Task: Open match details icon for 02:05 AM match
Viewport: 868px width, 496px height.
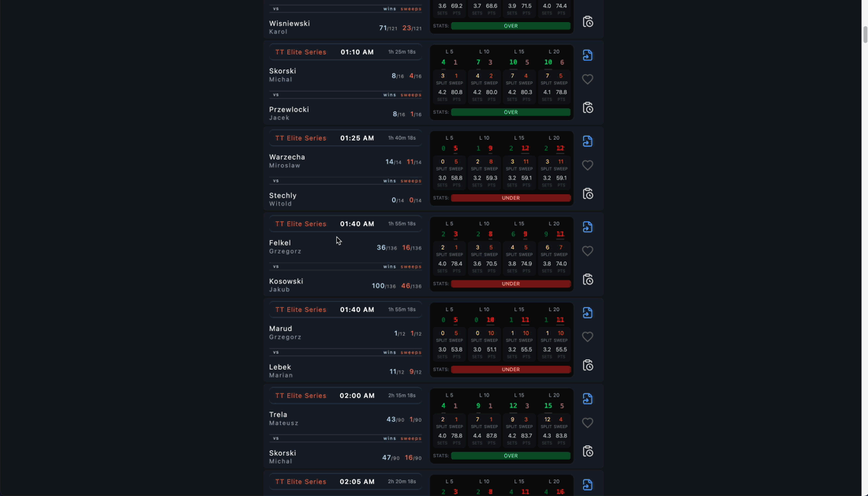Action: pos(588,485)
